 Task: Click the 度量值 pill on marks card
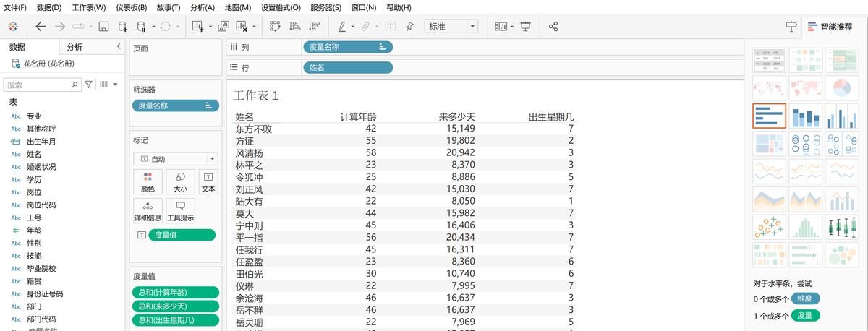pos(182,235)
